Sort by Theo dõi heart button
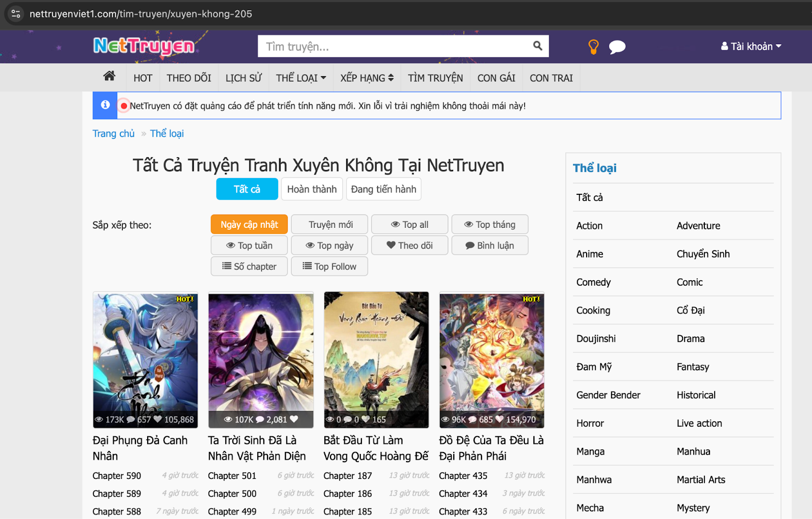The height and width of the screenshot is (519, 812). click(x=410, y=246)
